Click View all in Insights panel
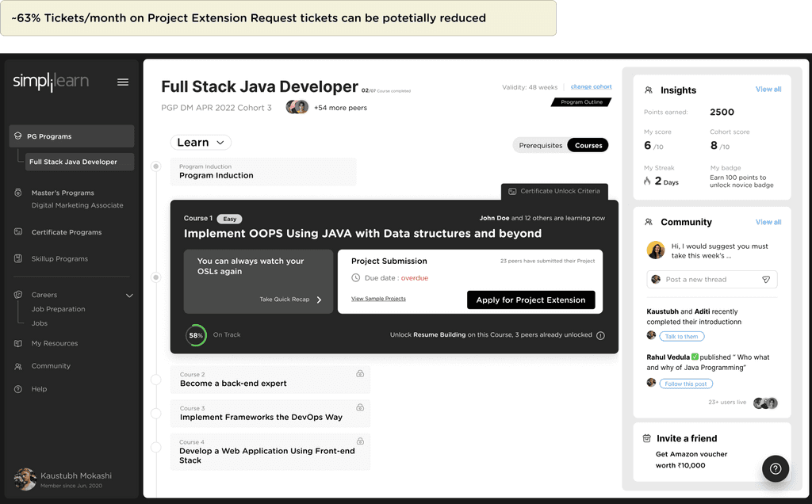812x504 pixels. (x=768, y=89)
